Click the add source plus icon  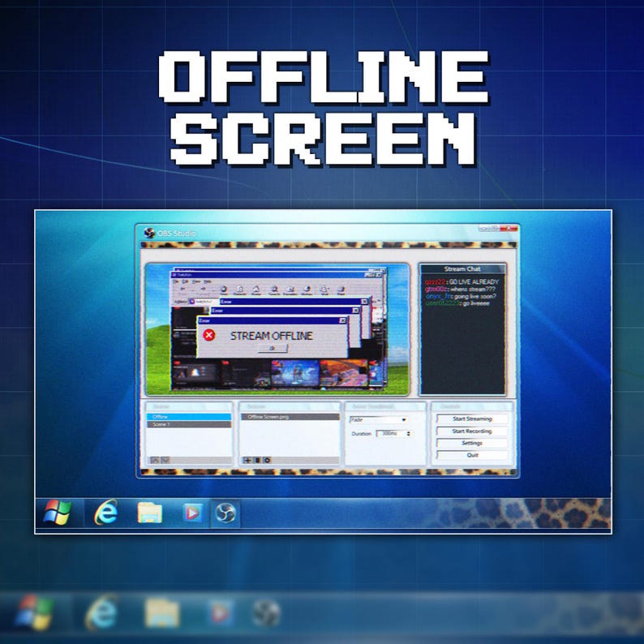[247, 461]
